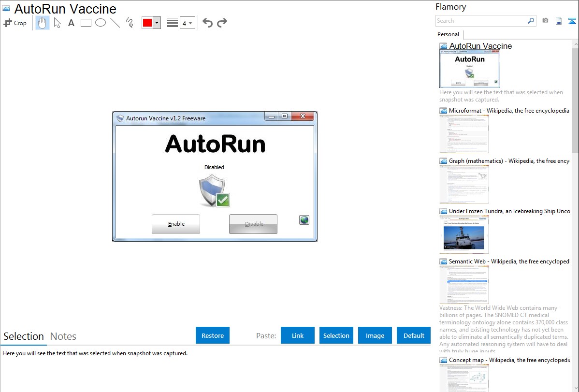Open the Under Frozen Tundra snapshot thumbnail
The image size is (579, 392).
click(x=464, y=234)
